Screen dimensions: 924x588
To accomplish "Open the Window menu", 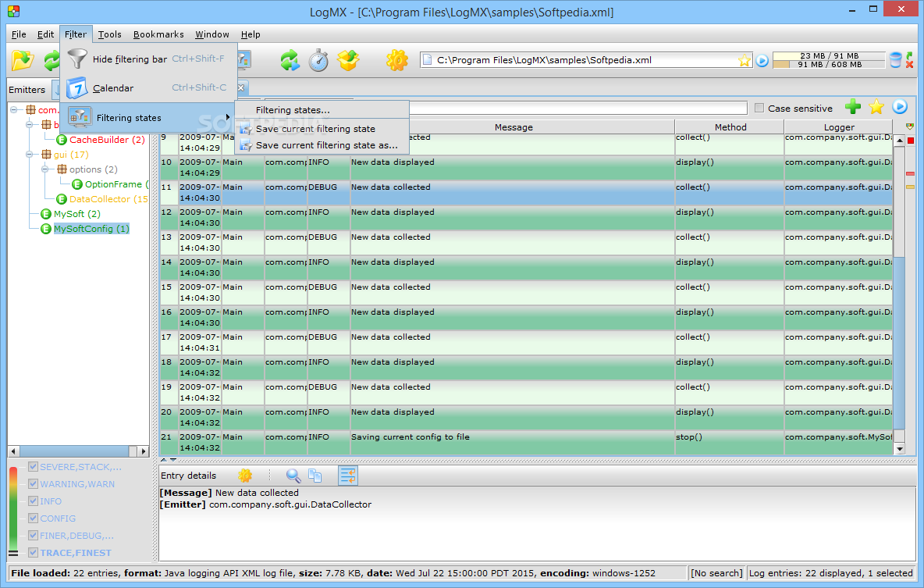I will pos(212,34).
